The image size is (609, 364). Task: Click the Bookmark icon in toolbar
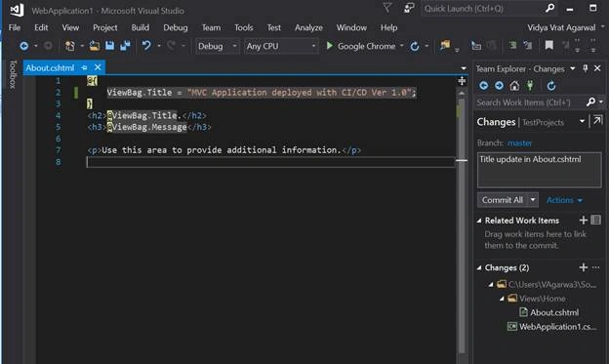(x=548, y=46)
